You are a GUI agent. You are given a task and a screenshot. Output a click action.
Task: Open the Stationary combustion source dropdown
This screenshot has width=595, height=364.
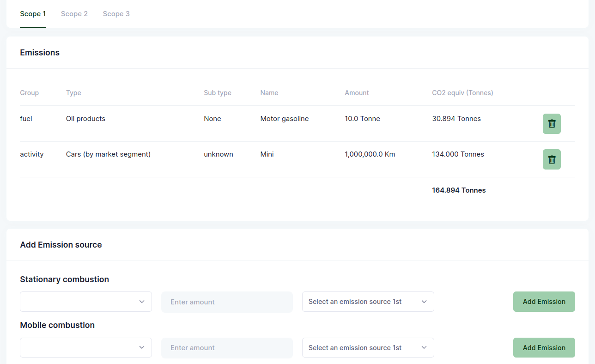click(x=86, y=302)
